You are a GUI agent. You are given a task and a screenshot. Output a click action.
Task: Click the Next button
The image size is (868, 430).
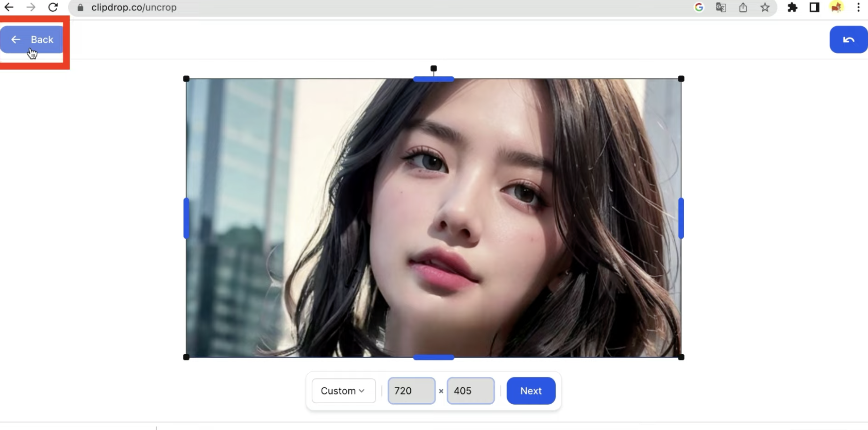click(x=531, y=391)
